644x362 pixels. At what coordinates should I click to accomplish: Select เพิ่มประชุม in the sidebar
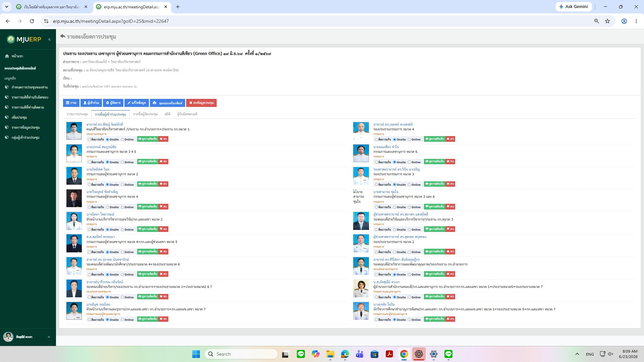19,117
